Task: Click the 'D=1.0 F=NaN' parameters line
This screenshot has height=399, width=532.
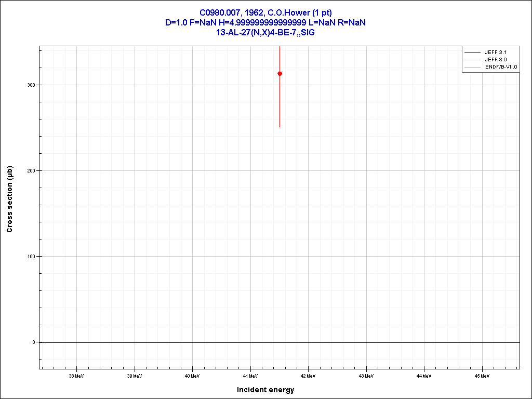Action: pos(265,22)
